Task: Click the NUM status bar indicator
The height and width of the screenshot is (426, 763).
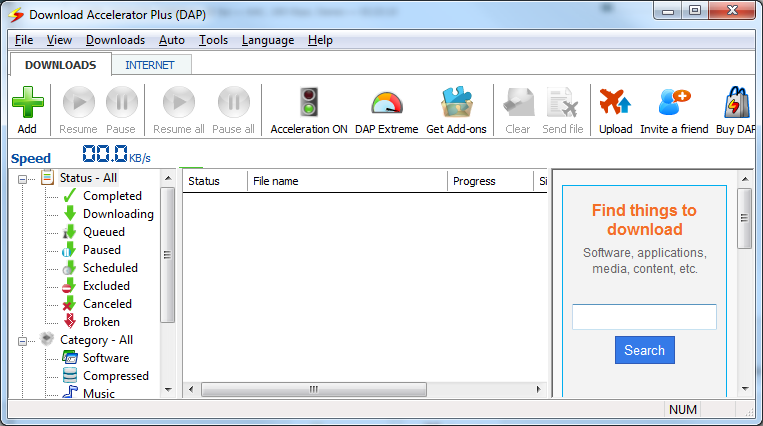Action: click(x=683, y=409)
